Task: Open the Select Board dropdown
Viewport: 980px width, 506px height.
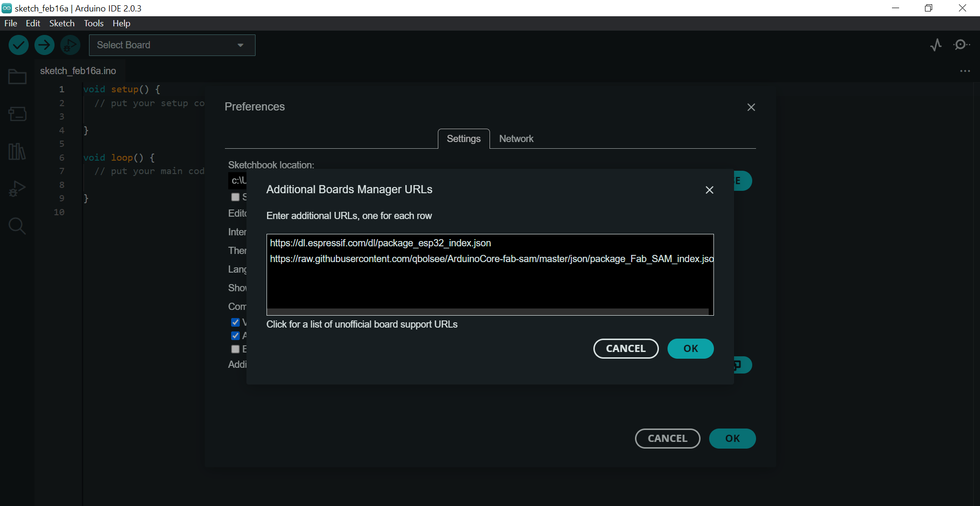Action: (172, 45)
